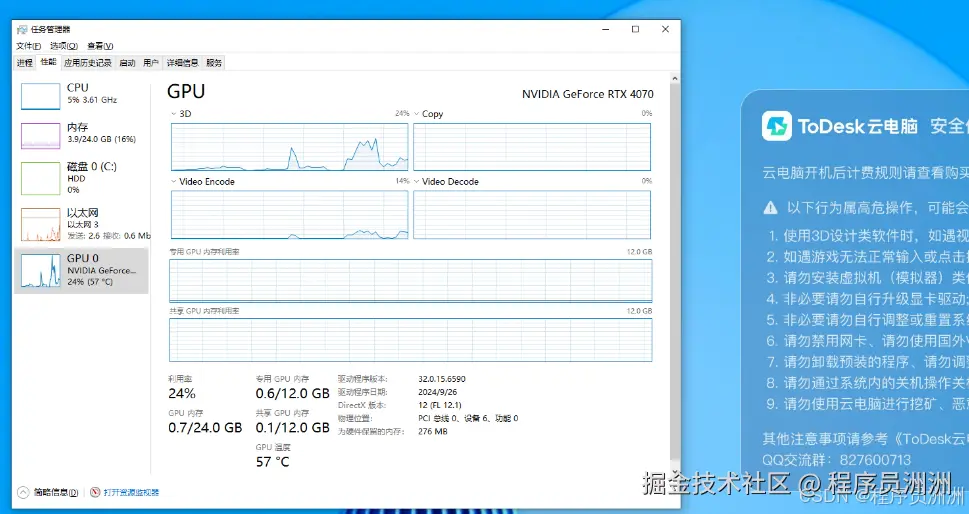Viewport: 969px width, 514px height.
Task: Click the 57 °C GPU temperature value
Action: click(273, 461)
